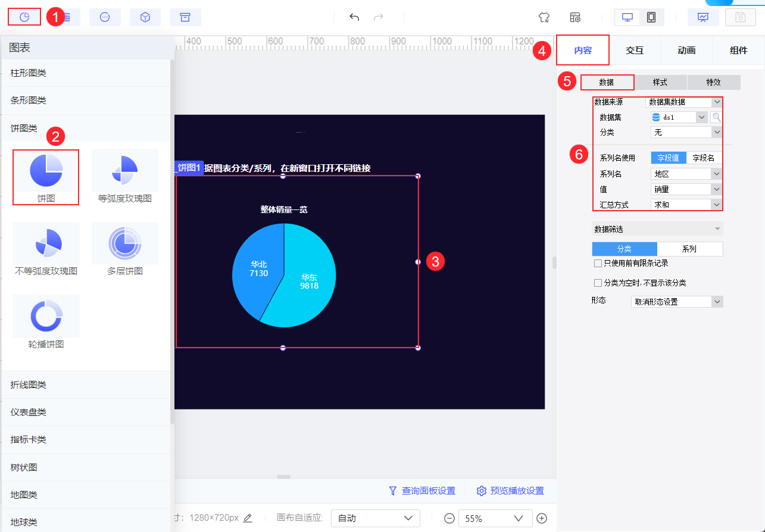This screenshot has width=765, height=532.
Task: Redo the undone action
Action: coord(379,17)
